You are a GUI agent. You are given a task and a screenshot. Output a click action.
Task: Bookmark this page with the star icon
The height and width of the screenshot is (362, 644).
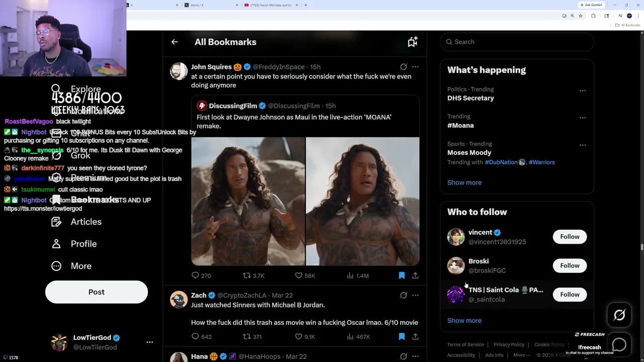[x=580, y=16]
